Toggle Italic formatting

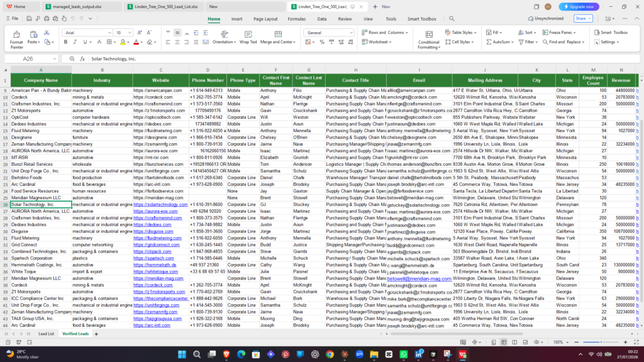(x=75, y=42)
